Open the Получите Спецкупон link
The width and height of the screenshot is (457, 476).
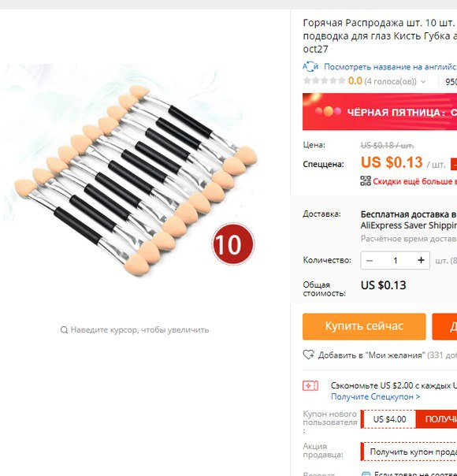pos(375,396)
